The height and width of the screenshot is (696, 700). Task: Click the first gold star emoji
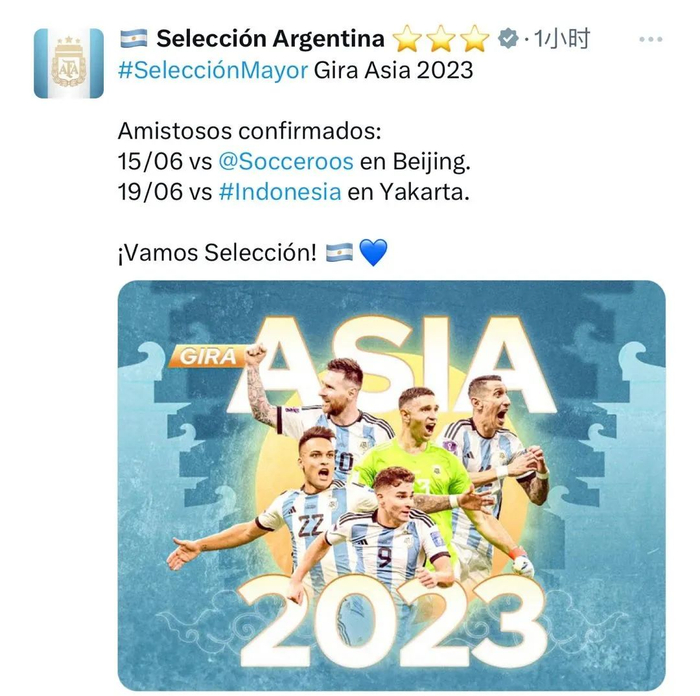[x=407, y=38]
